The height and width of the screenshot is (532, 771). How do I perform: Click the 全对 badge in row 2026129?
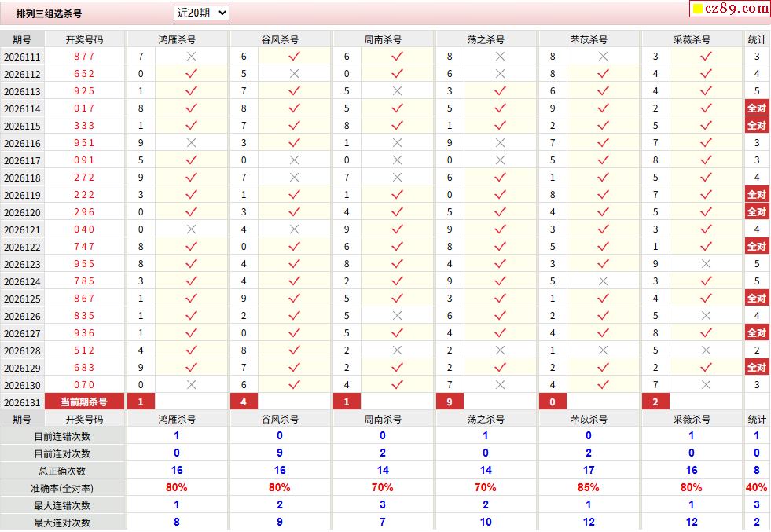[757, 367]
